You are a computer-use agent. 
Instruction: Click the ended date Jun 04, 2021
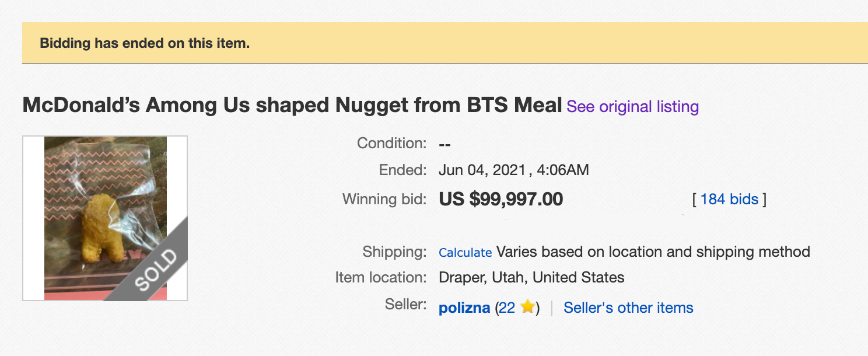(x=483, y=170)
